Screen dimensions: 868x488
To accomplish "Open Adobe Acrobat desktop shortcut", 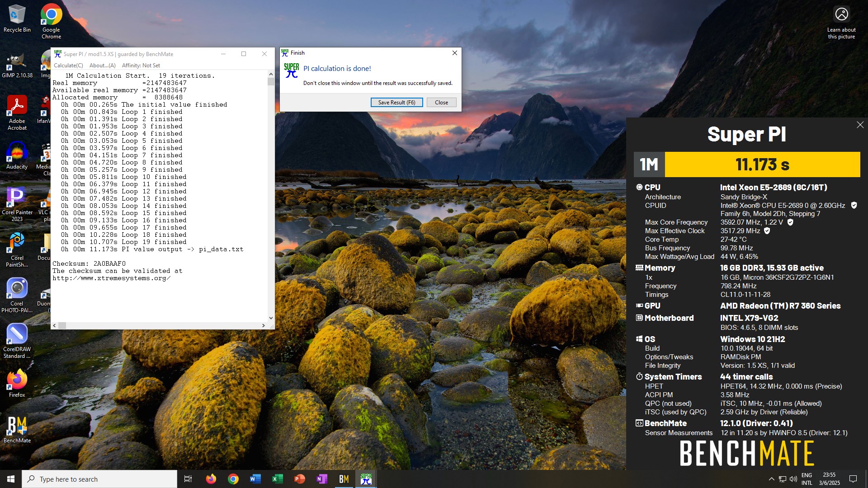I will [x=17, y=113].
